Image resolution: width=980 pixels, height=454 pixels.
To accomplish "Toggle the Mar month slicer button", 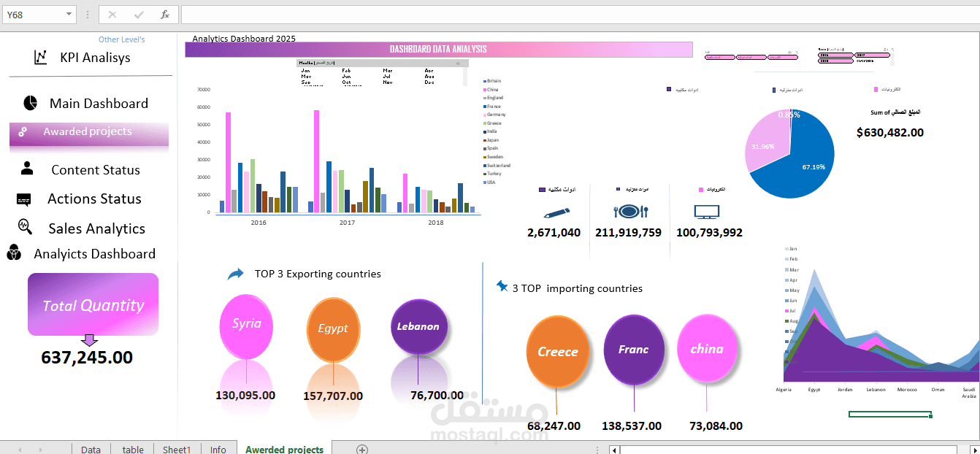I will (388, 71).
